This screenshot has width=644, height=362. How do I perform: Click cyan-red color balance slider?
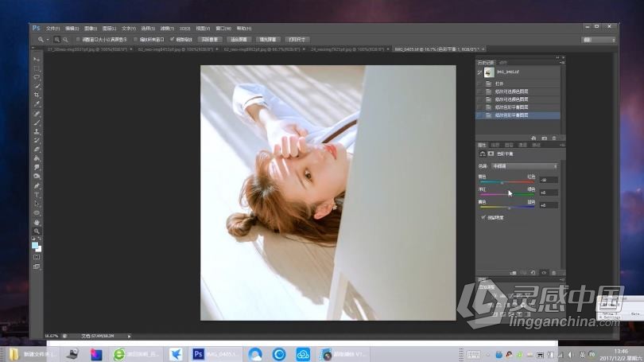coord(506,182)
